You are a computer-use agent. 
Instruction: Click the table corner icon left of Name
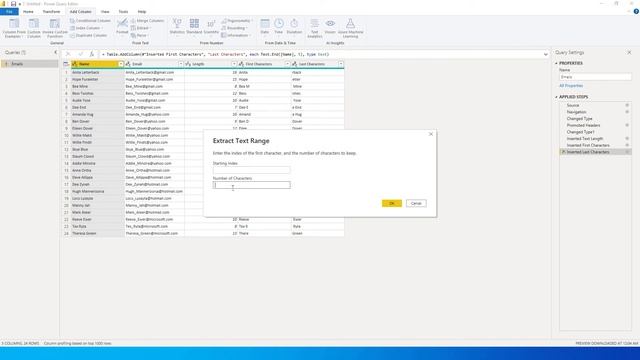(x=66, y=64)
